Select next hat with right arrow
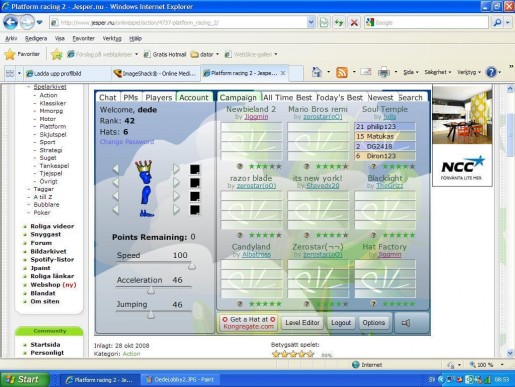The width and height of the screenshot is (515, 387). [176, 169]
